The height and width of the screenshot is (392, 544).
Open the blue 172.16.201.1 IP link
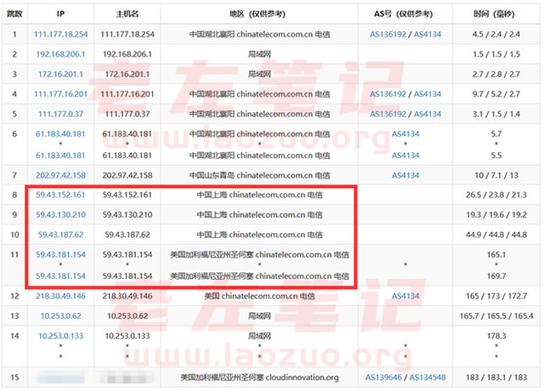[x=60, y=74]
